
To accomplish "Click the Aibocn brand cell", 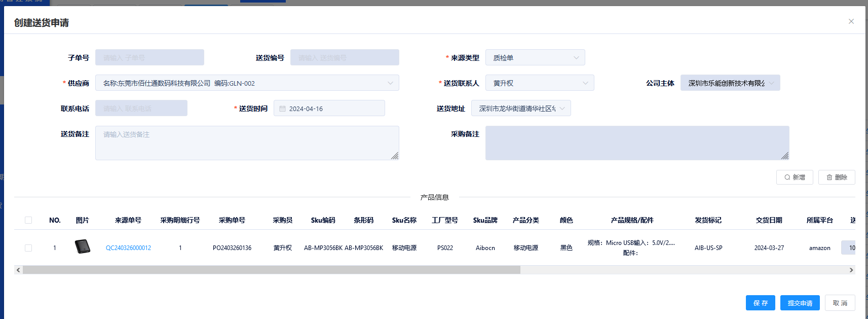I will [x=485, y=248].
